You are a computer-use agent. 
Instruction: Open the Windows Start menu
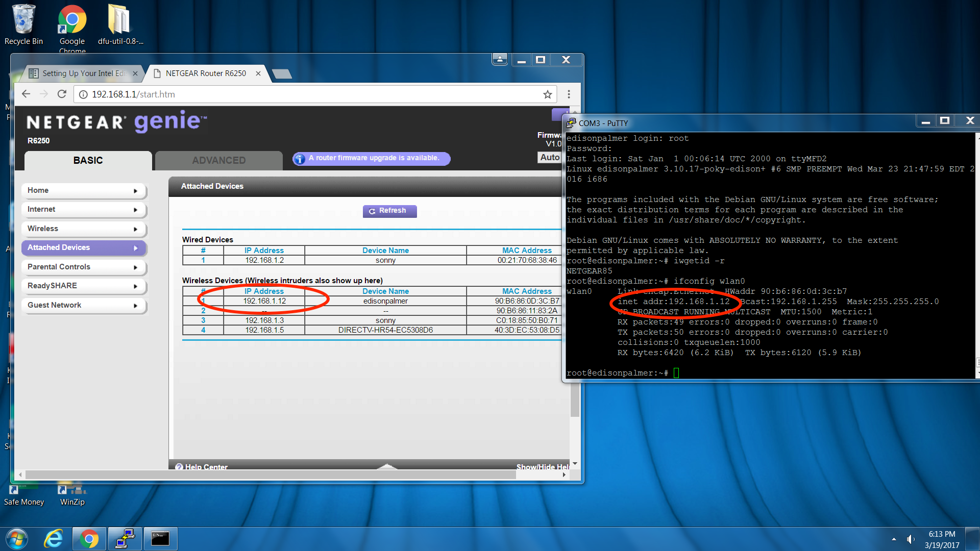pyautogui.click(x=17, y=539)
